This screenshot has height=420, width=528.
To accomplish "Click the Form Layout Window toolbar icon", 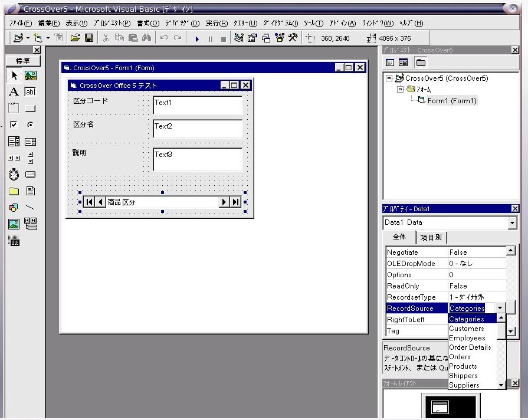I will pos(266,38).
